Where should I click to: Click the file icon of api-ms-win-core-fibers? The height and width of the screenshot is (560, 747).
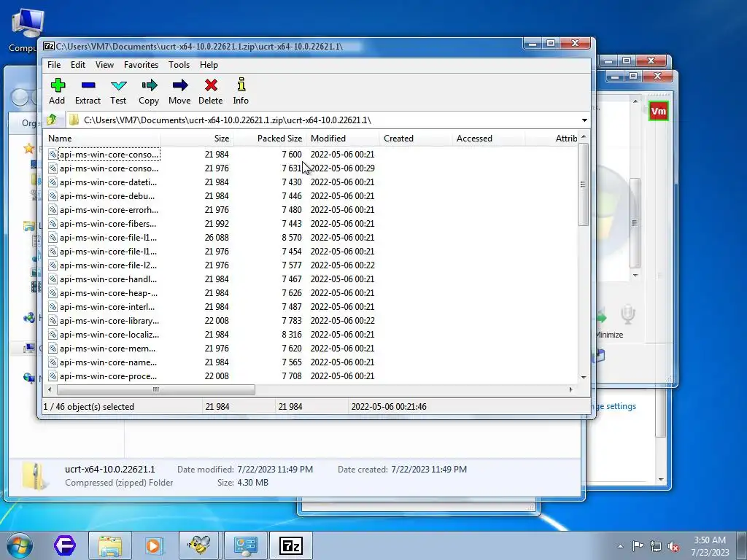tap(53, 223)
